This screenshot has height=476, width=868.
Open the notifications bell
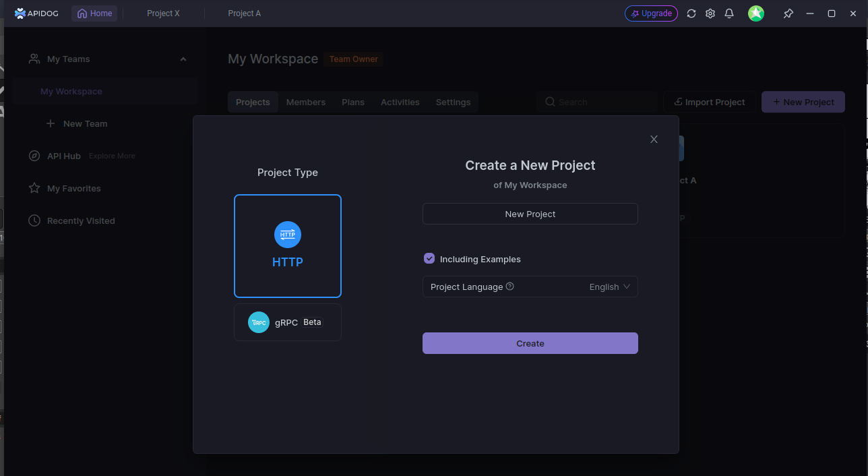tap(728, 13)
